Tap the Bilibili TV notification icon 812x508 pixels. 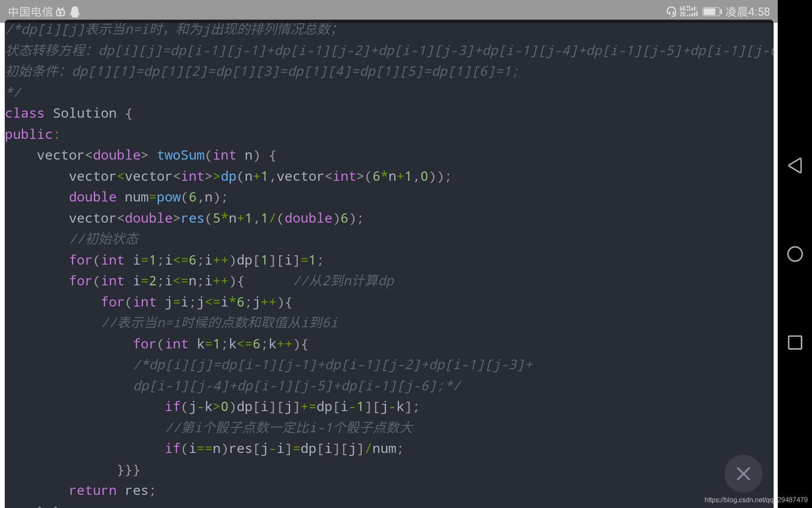(x=61, y=12)
